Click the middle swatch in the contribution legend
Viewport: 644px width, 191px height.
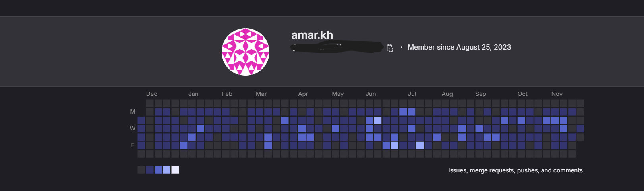point(158,170)
